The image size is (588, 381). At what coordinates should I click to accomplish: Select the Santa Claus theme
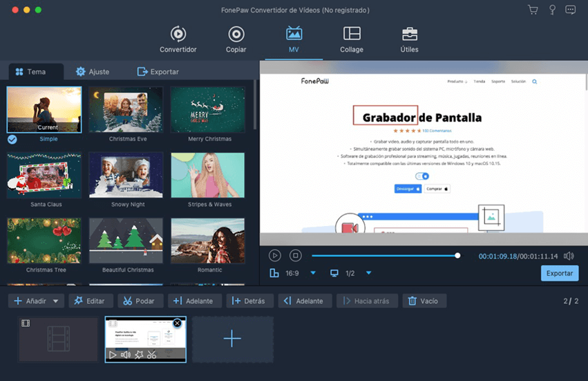click(x=44, y=175)
